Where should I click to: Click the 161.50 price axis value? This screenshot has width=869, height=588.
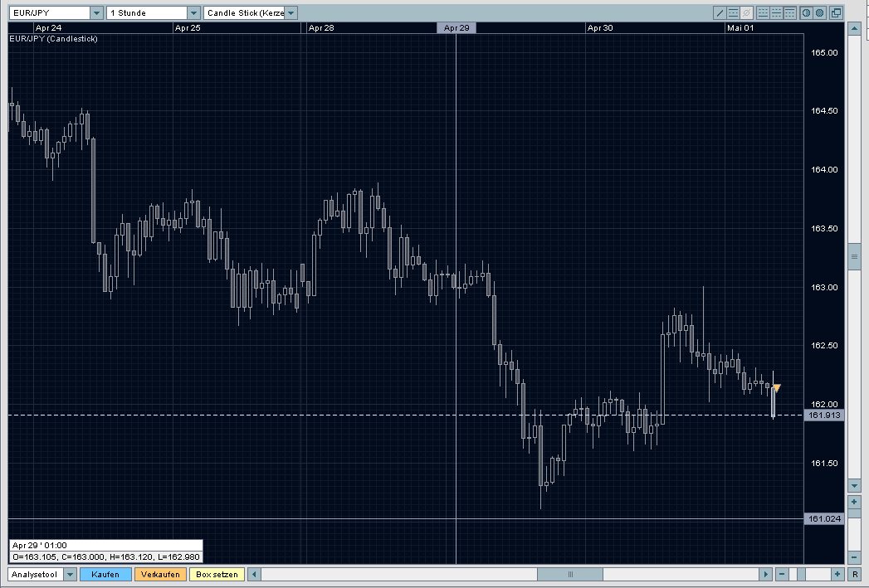pos(824,463)
